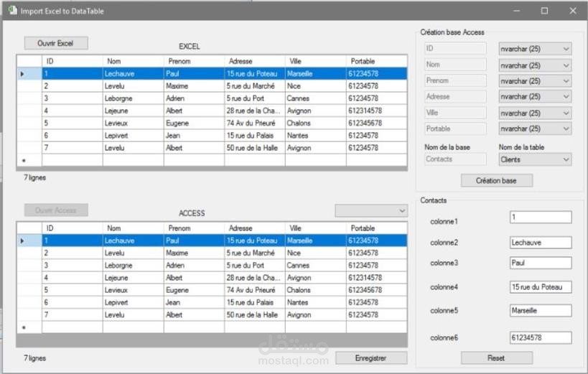Select 74 Av du Prieuré in Excel grid
Screen dimensions: 588x374
255,123
